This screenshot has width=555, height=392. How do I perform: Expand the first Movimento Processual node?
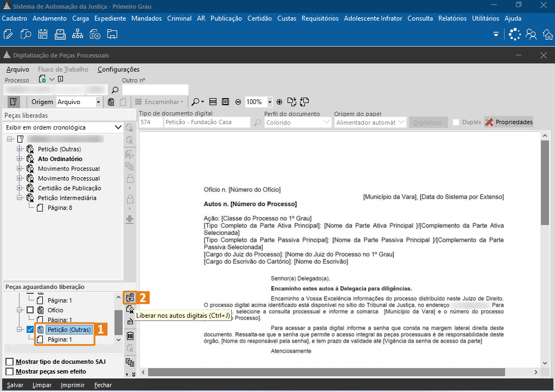(20, 169)
